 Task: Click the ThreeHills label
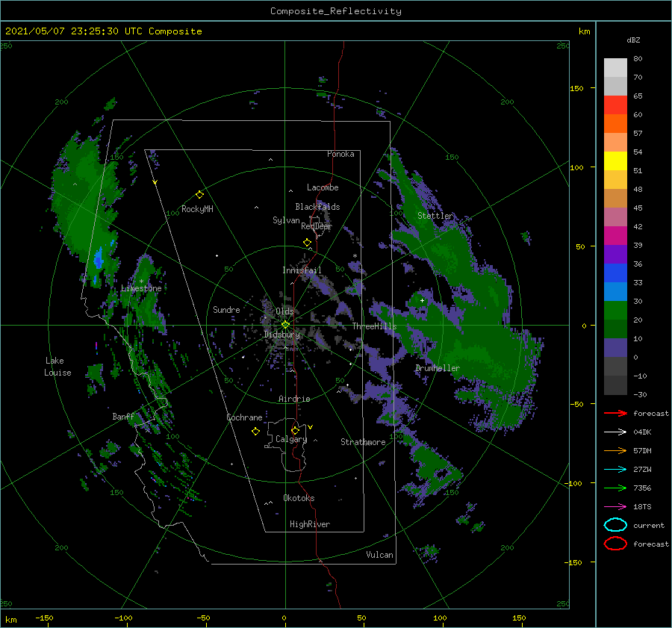click(375, 326)
